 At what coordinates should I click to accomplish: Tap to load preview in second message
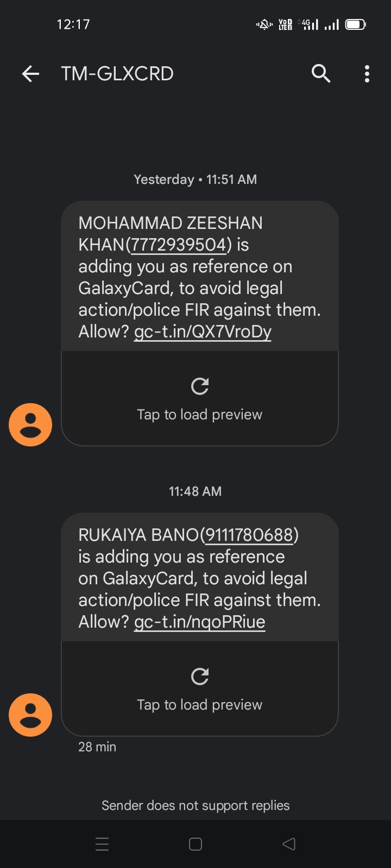coord(200,705)
